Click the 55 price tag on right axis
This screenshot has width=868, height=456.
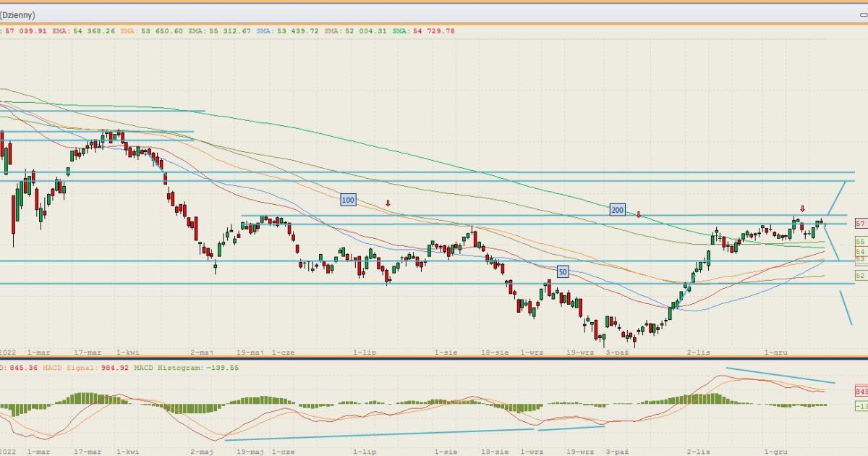861,242
